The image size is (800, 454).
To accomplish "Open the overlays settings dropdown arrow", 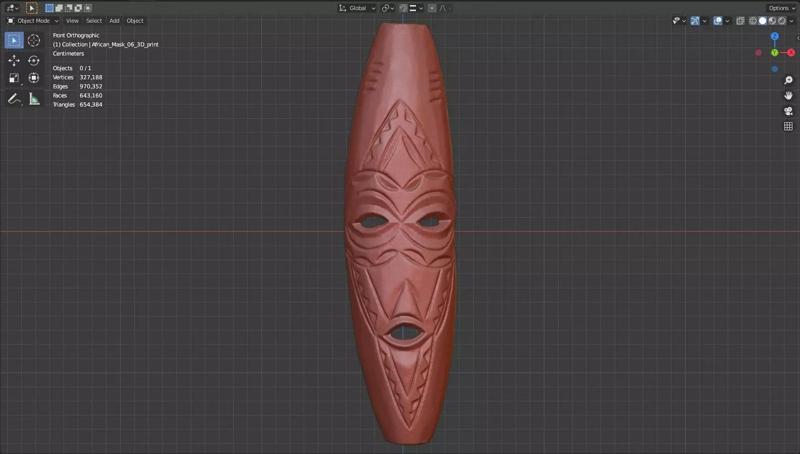I will 728,21.
